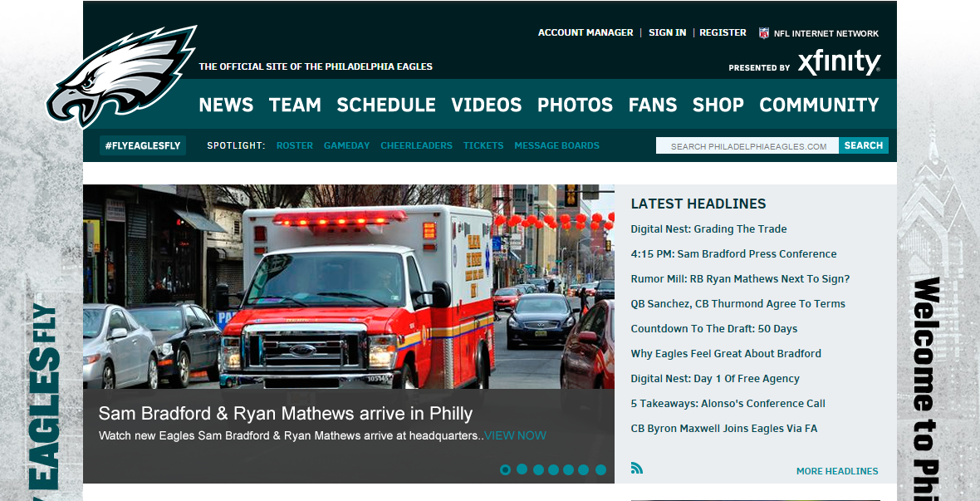Viewport: 980px width, 501px height.
Task: Open Sam Bradford & Ryan Mathews headline
Action: coord(286,414)
